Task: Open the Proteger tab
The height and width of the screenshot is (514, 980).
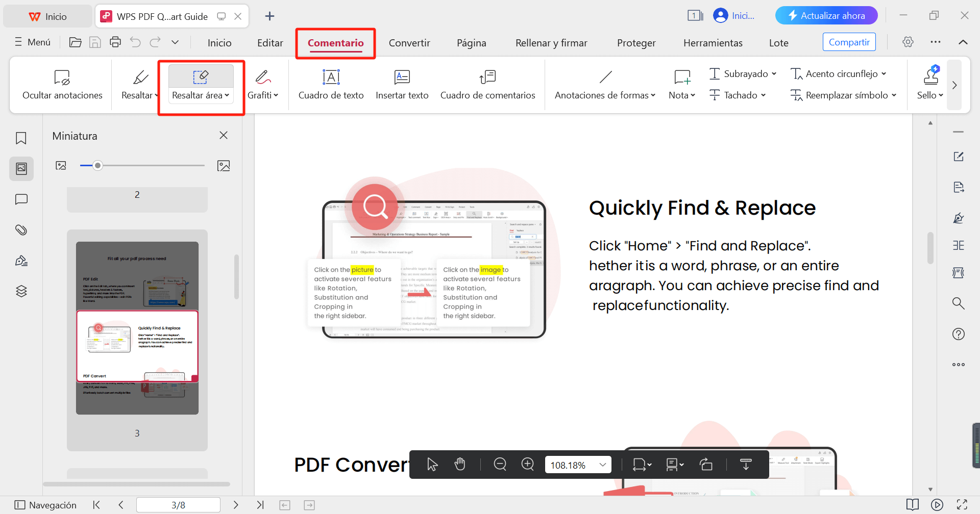Action: click(636, 43)
